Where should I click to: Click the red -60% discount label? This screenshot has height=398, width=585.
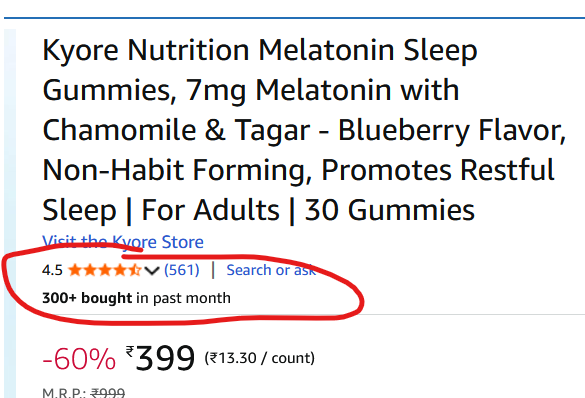[x=79, y=358]
